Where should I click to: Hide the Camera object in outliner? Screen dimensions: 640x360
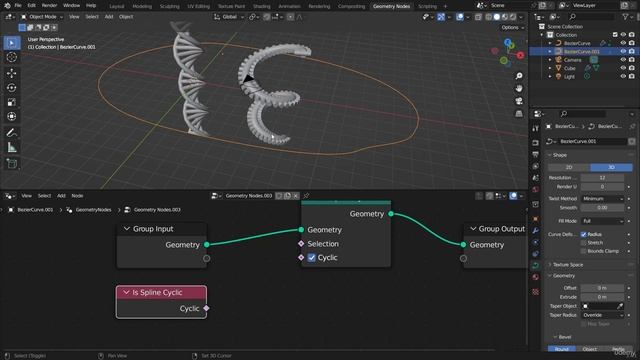pyautogui.click(x=623, y=60)
